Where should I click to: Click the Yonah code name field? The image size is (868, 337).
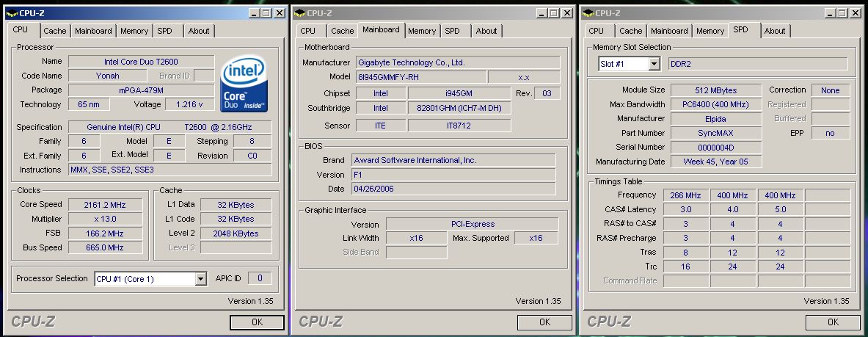coord(107,76)
